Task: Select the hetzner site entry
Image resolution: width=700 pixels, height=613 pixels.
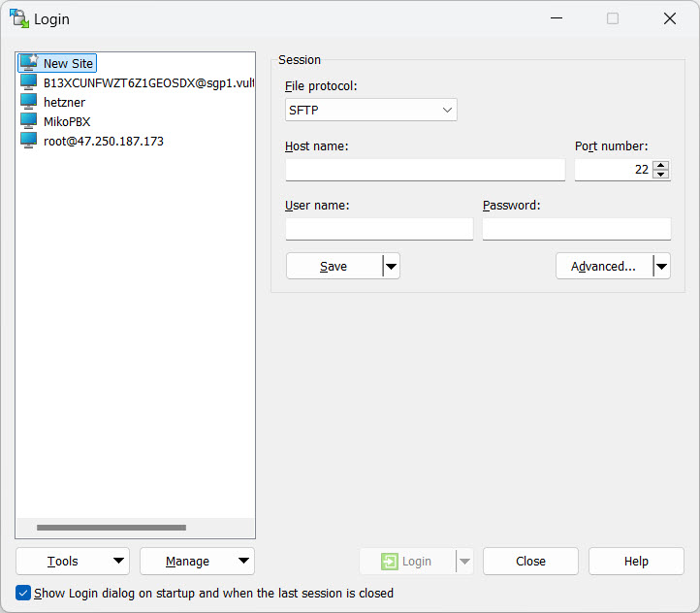Action: tap(64, 102)
